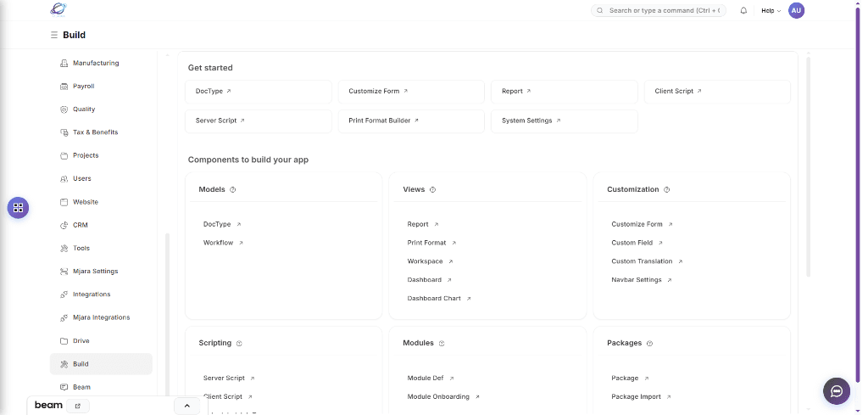Open the AU user avatar menu
The image size is (868, 415).
796,10
